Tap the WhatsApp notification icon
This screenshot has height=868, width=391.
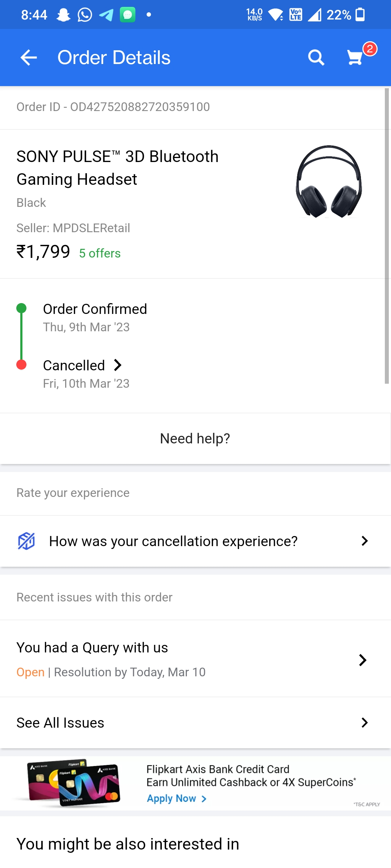pos(85,15)
